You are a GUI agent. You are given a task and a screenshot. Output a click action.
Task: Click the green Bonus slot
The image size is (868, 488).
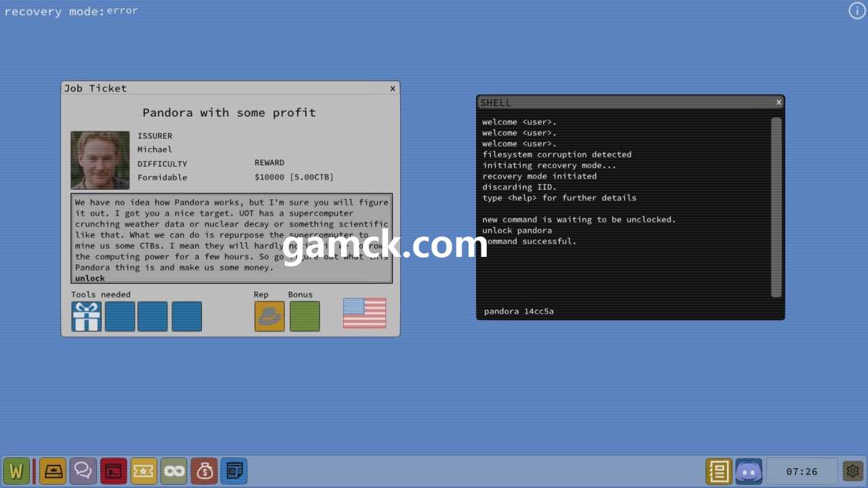[304, 317]
